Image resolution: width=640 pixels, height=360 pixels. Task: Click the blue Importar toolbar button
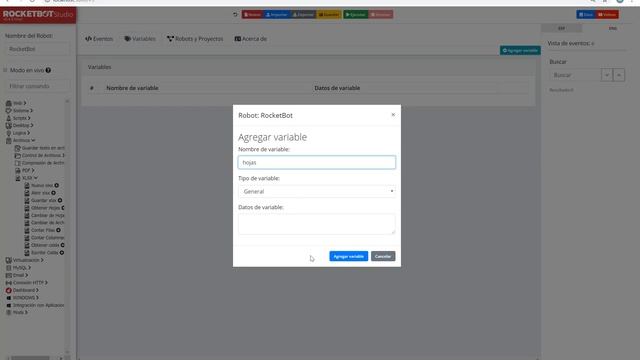(277, 14)
